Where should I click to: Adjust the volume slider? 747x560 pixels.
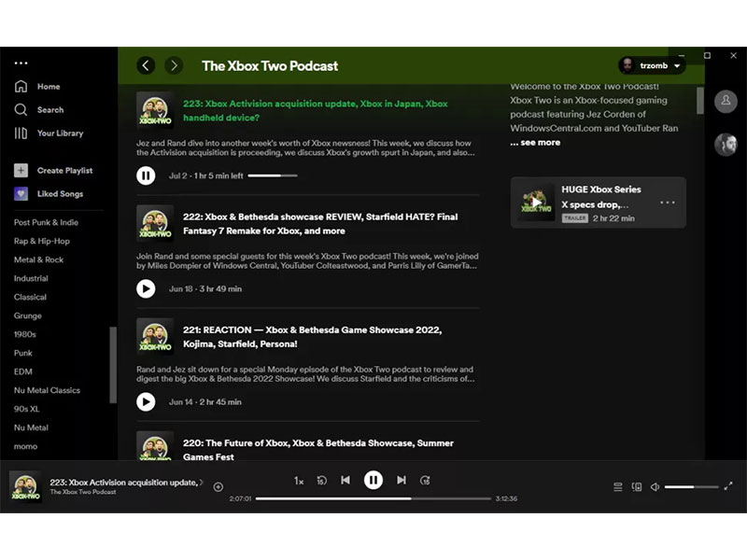click(x=691, y=486)
